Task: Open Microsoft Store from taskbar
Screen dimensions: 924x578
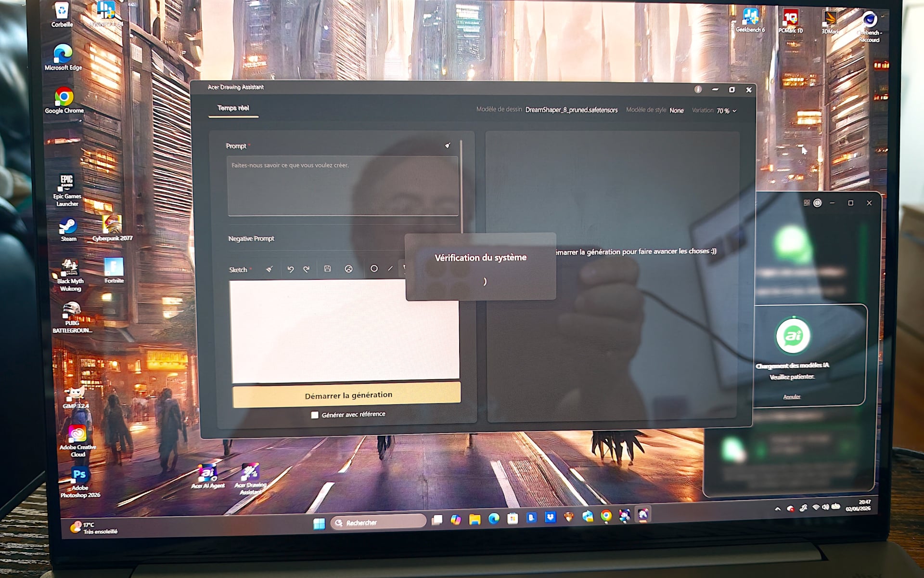Action: (513, 518)
